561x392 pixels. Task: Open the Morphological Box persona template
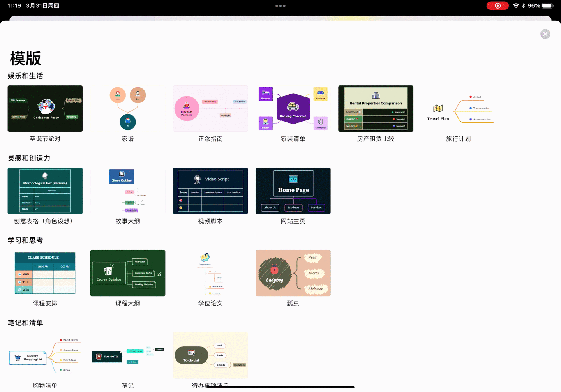(45, 191)
